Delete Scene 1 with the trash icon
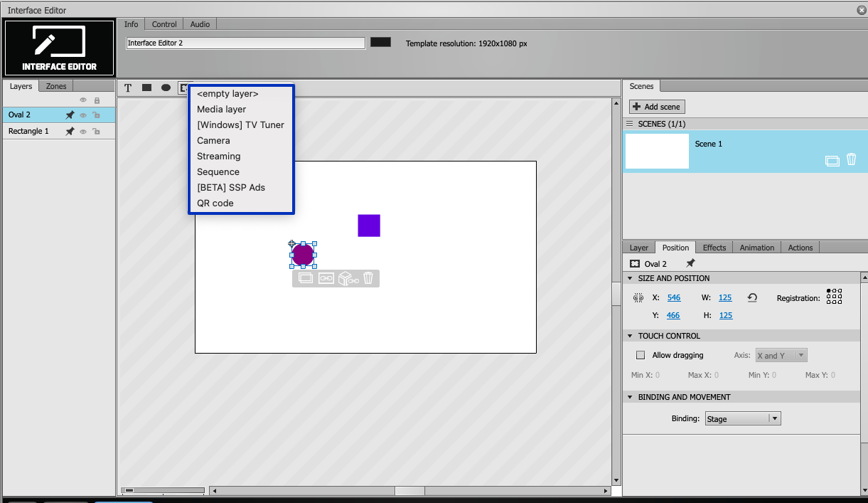Viewport: 868px width, 503px height. click(x=851, y=160)
